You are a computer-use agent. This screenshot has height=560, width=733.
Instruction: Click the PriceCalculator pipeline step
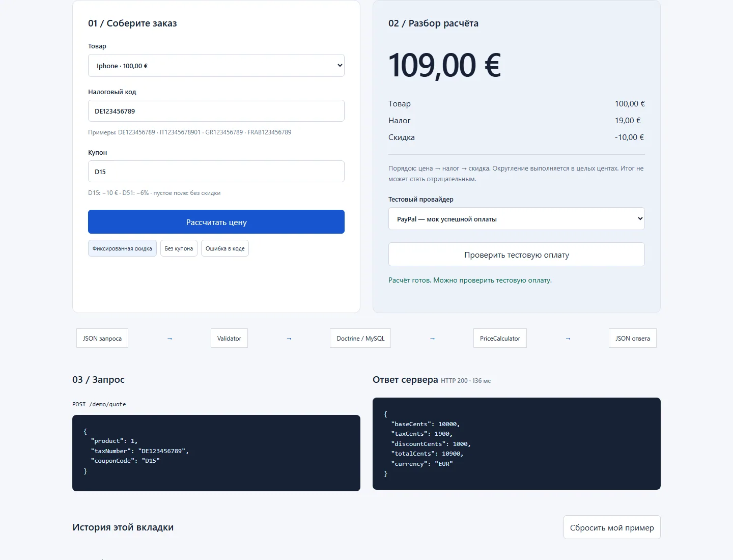pos(500,339)
